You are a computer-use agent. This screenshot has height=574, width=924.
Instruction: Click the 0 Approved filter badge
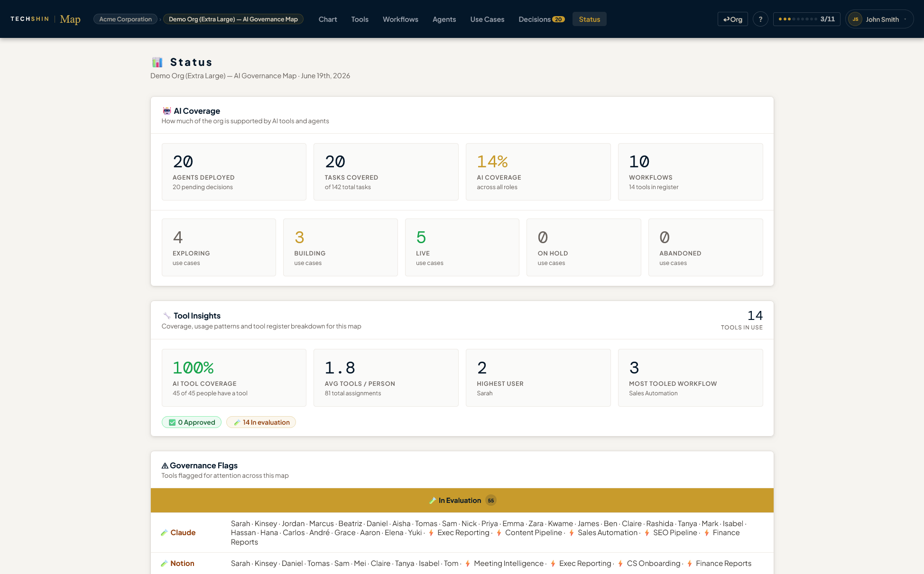(192, 422)
